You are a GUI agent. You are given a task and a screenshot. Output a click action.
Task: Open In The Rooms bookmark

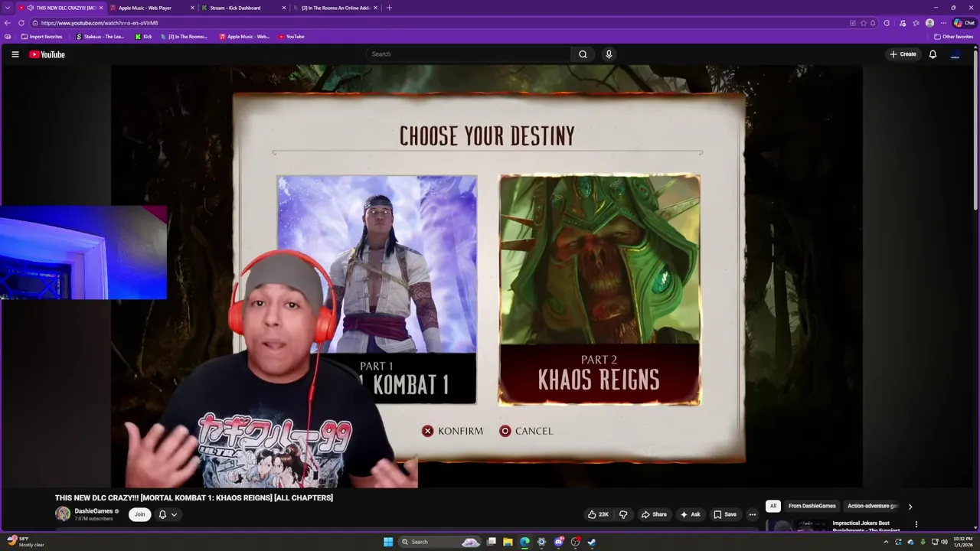point(184,37)
